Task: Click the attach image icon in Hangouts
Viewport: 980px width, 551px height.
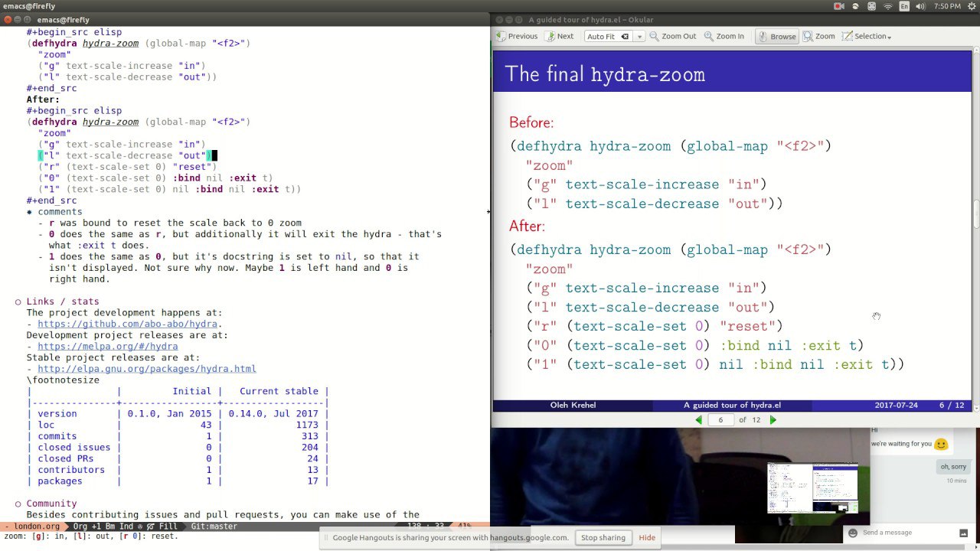Action: click(964, 533)
